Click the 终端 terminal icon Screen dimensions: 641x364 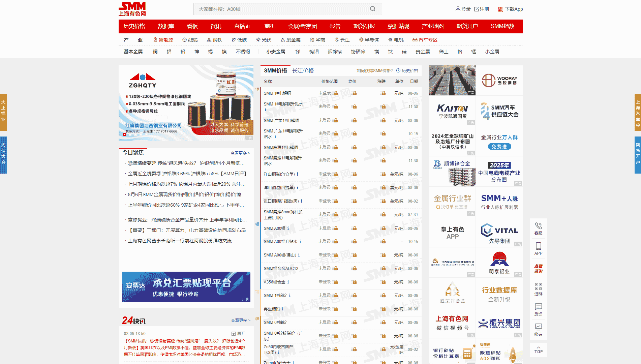pyautogui.click(x=539, y=326)
